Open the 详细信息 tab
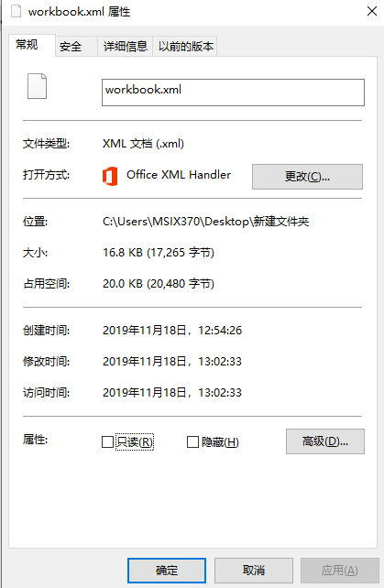This screenshot has width=384, height=588. coord(126,47)
